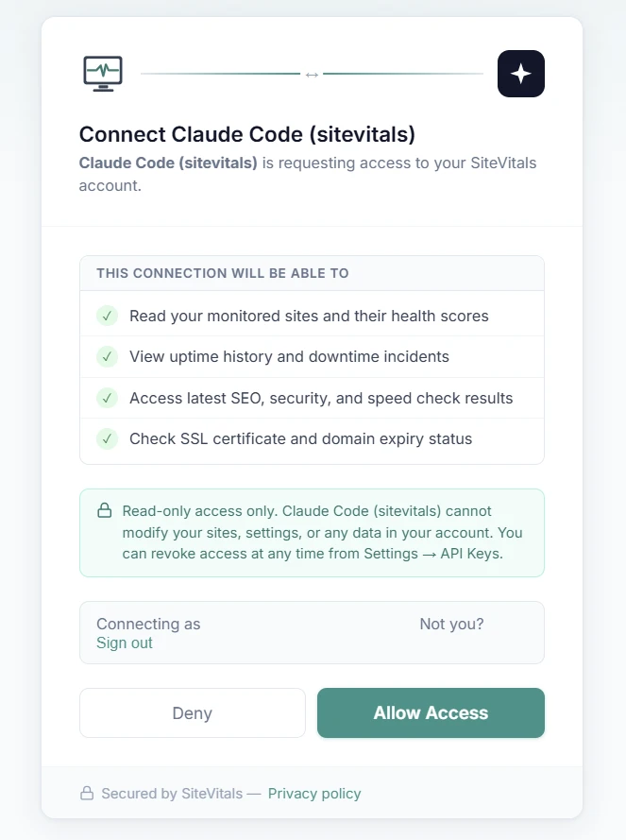Click the 'Not you?' text

451,624
